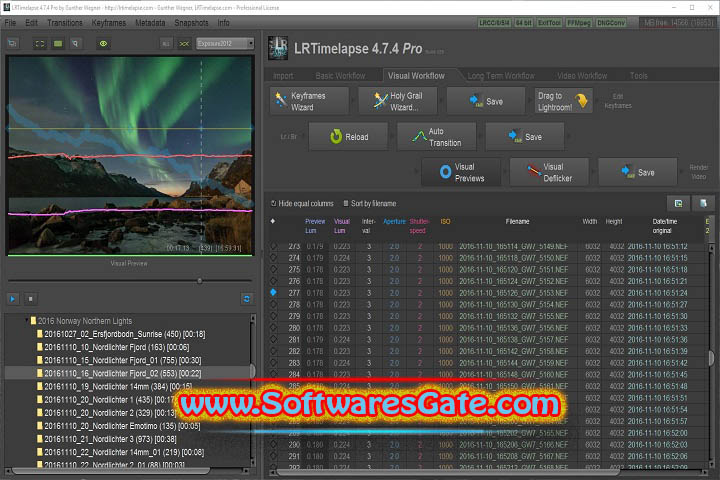720x480 pixels.
Task: Click the keyframe diamond on row 281
Action: click(273, 339)
